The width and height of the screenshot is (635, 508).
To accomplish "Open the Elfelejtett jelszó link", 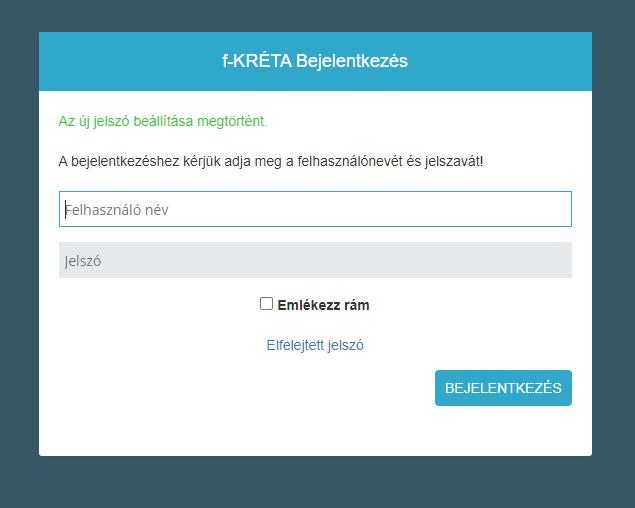I will point(315,345).
